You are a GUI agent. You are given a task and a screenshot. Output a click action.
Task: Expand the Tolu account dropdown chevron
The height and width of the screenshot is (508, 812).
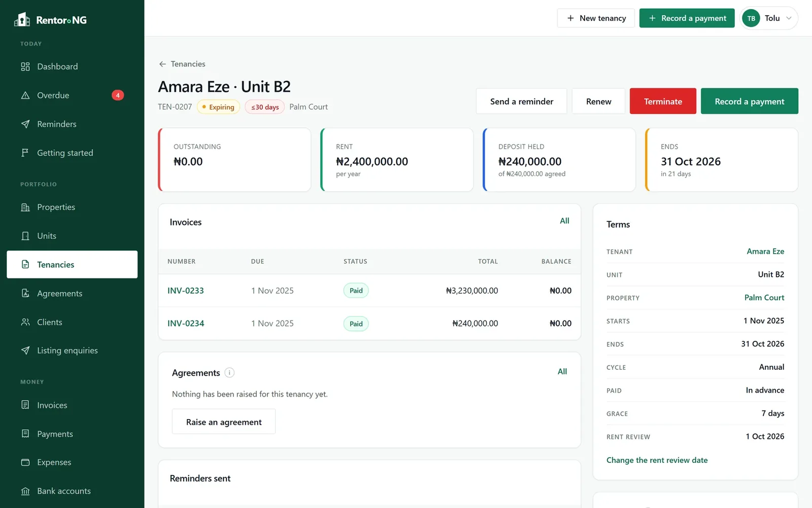pos(789,18)
